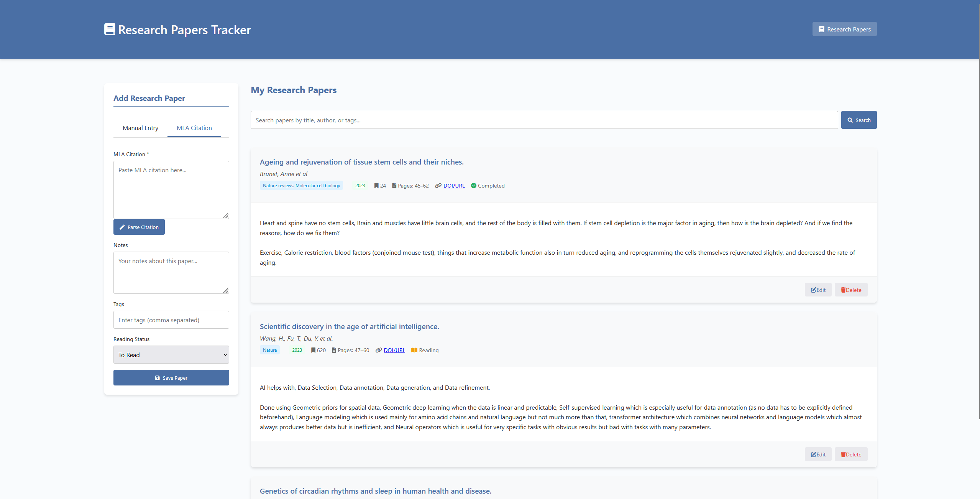Delete the Scientific discovery in AI paper
Viewport: 980px width, 499px height.
pos(851,455)
